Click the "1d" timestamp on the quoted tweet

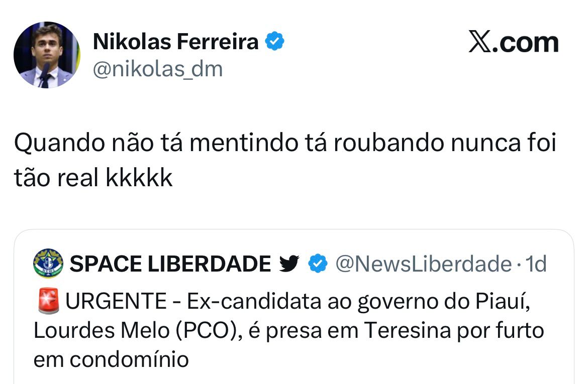click(535, 264)
